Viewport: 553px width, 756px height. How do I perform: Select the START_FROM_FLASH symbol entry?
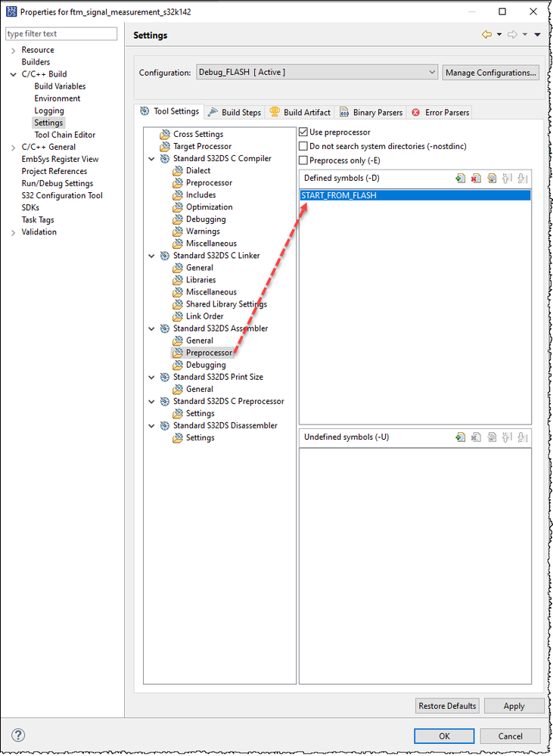pyautogui.click(x=415, y=195)
